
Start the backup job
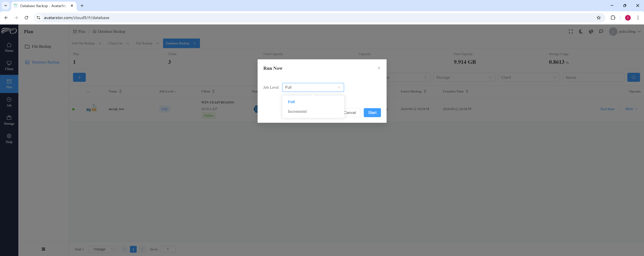click(x=372, y=113)
